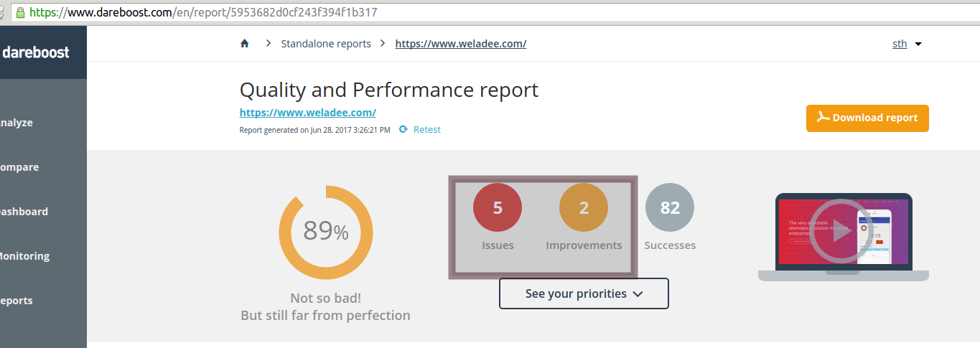Click the grey 82 Successes circle
Viewport: 980px width, 348px height.
pyautogui.click(x=670, y=208)
